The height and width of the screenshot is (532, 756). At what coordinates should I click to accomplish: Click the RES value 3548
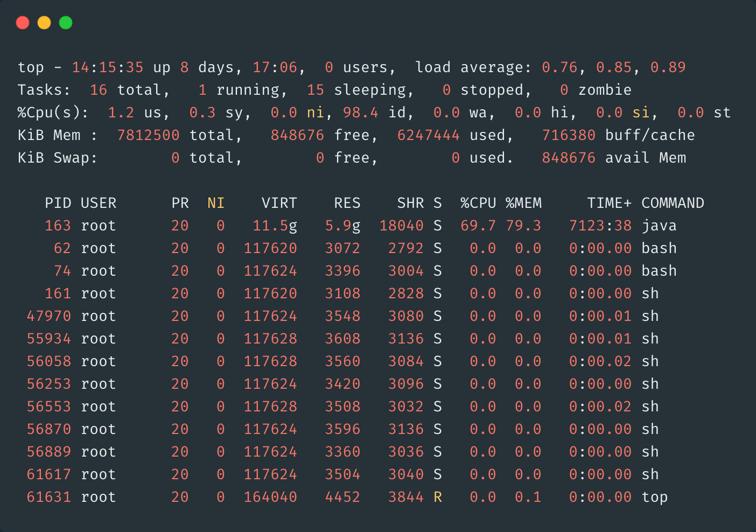point(343,316)
